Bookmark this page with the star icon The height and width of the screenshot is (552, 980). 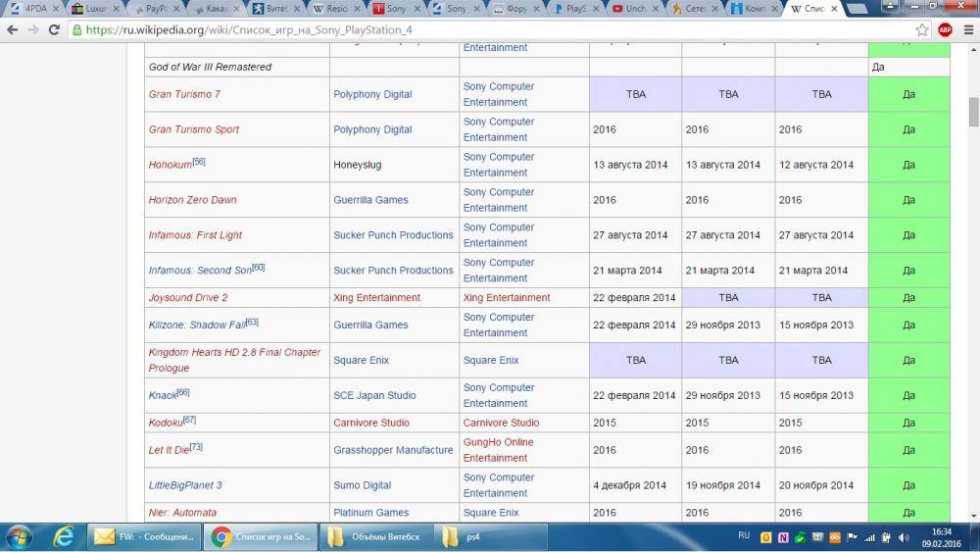pyautogui.click(x=922, y=29)
